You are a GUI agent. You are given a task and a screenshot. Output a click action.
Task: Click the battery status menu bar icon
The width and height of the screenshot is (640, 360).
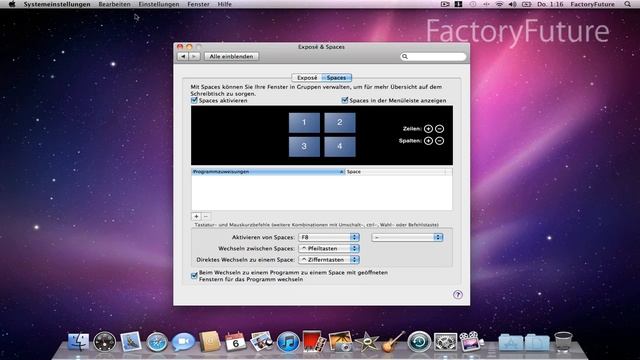[527, 4]
